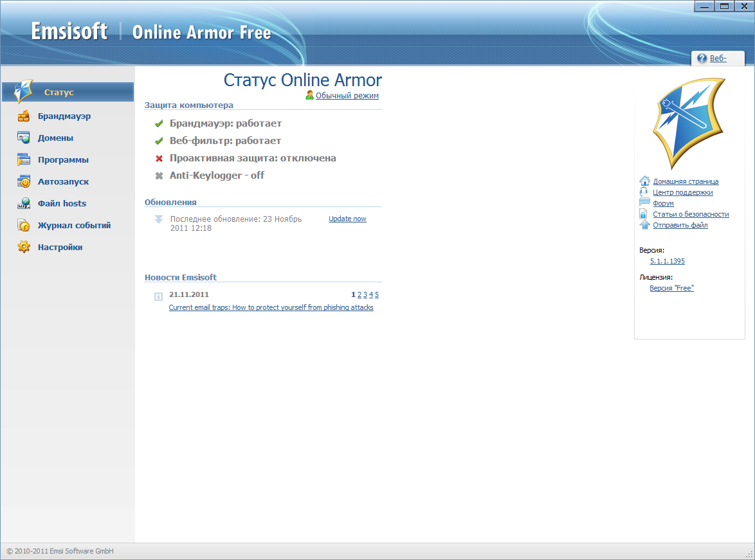Click the lock document icon for Статьи
The width and height of the screenshot is (755, 560).
[643, 214]
